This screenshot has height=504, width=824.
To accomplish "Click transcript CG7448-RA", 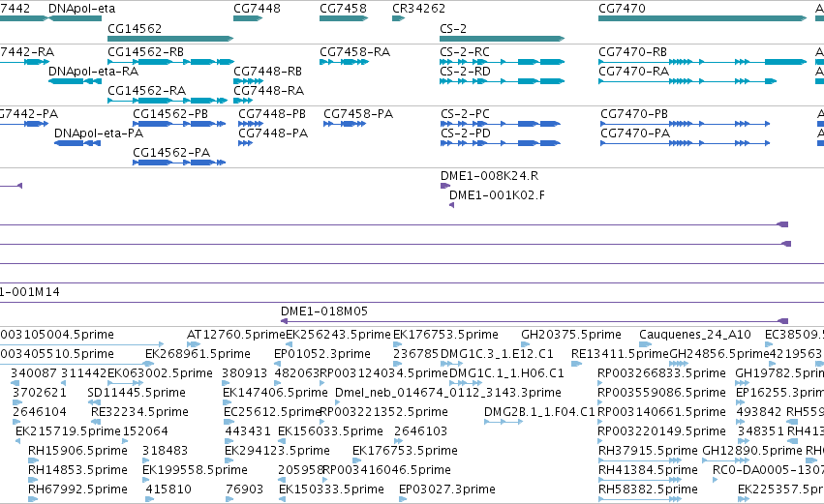I will point(268,91).
